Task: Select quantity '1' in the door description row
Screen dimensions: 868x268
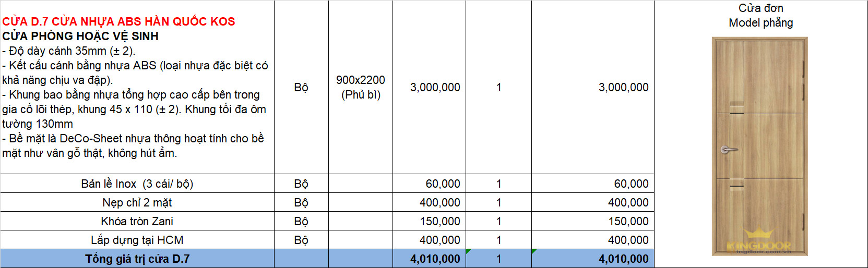Action: [x=498, y=87]
